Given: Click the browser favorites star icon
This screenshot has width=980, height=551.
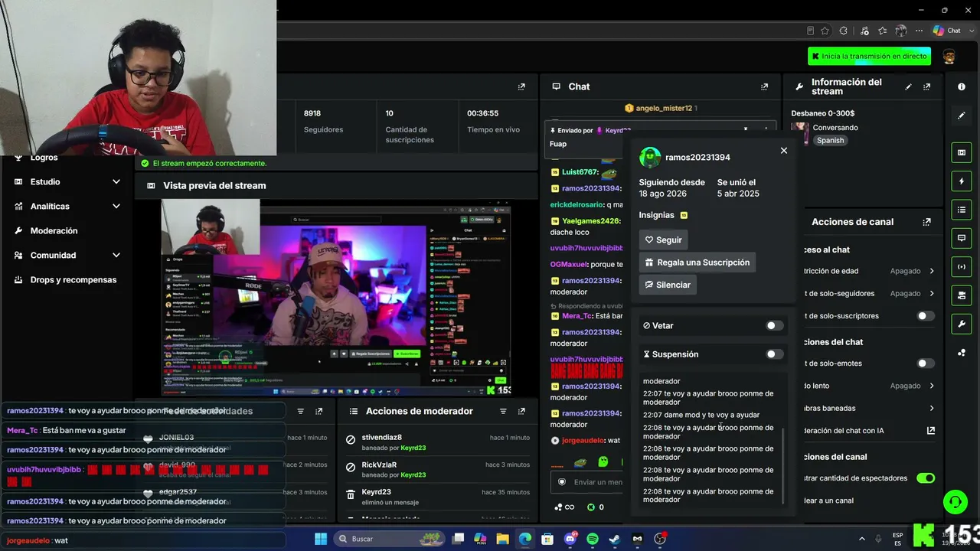Looking at the screenshot, I should click(x=825, y=31).
